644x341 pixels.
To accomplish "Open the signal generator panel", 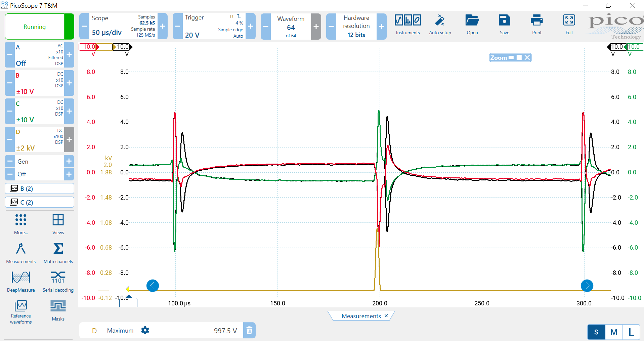I will (39, 161).
